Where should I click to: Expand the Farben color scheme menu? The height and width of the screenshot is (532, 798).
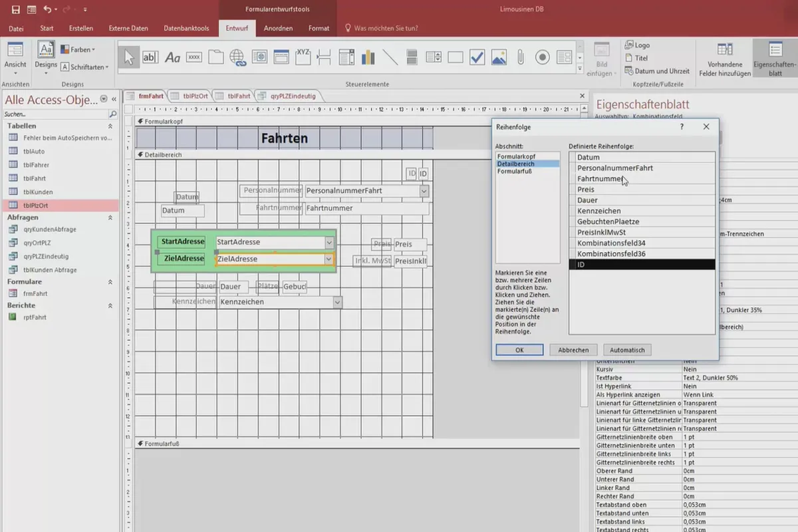point(78,49)
